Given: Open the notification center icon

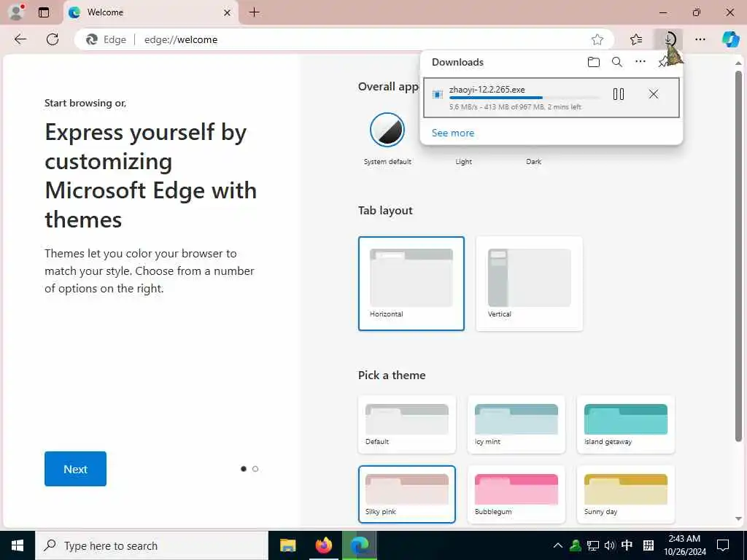Looking at the screenshot, I should (723, 545).
